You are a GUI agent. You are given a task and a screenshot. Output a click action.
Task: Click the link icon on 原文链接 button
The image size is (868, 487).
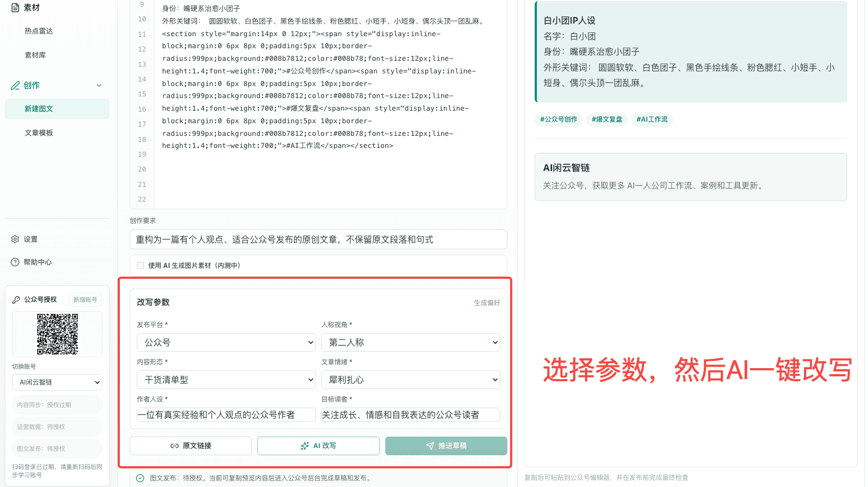175,446
